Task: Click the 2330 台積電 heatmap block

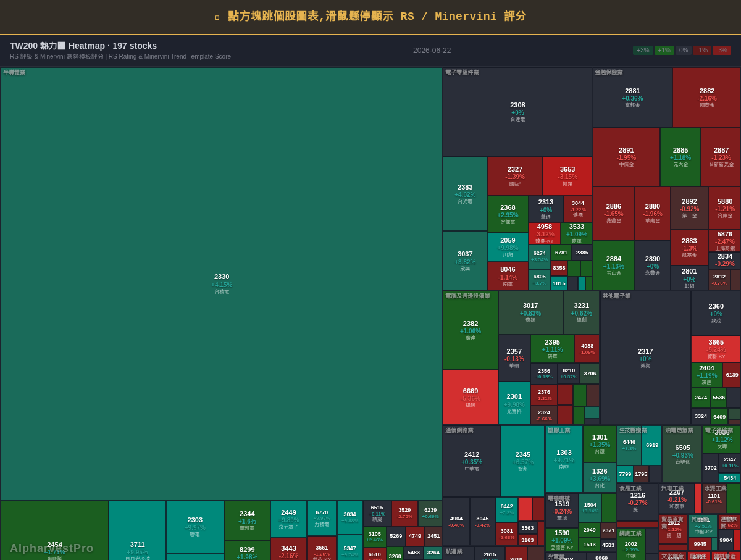Action: pos(221,284)
